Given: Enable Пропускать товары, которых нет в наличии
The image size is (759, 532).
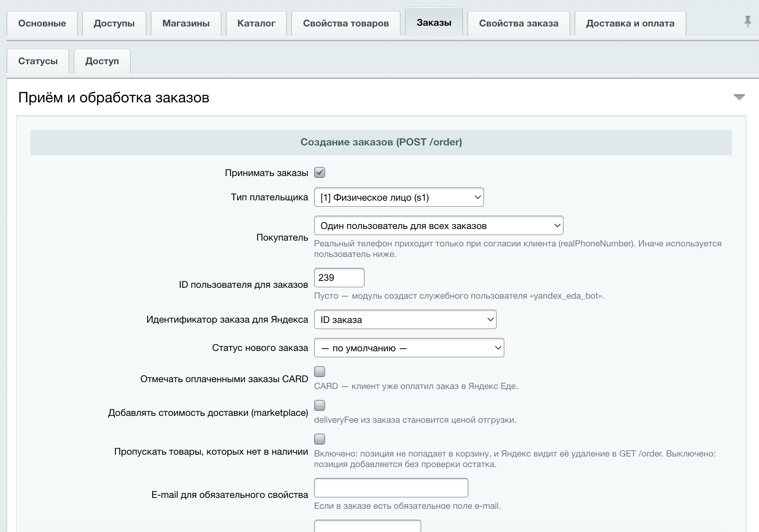Looking at the screenshot, I should click(320, 439).
